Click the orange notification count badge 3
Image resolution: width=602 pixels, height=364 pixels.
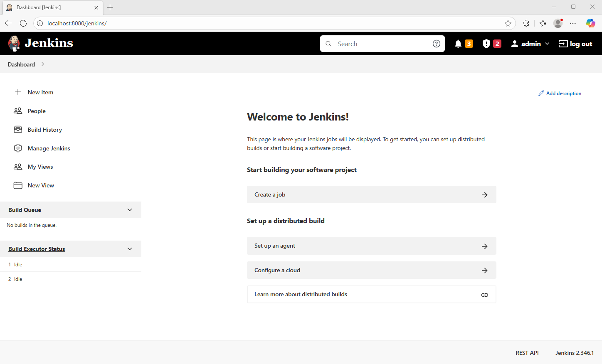[469, 44]
